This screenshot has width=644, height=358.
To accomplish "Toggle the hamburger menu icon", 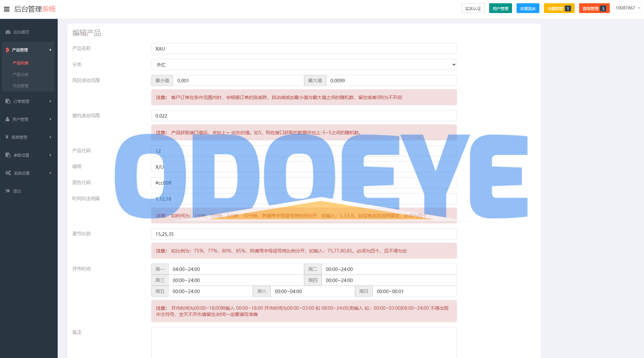I will [7, 9].
